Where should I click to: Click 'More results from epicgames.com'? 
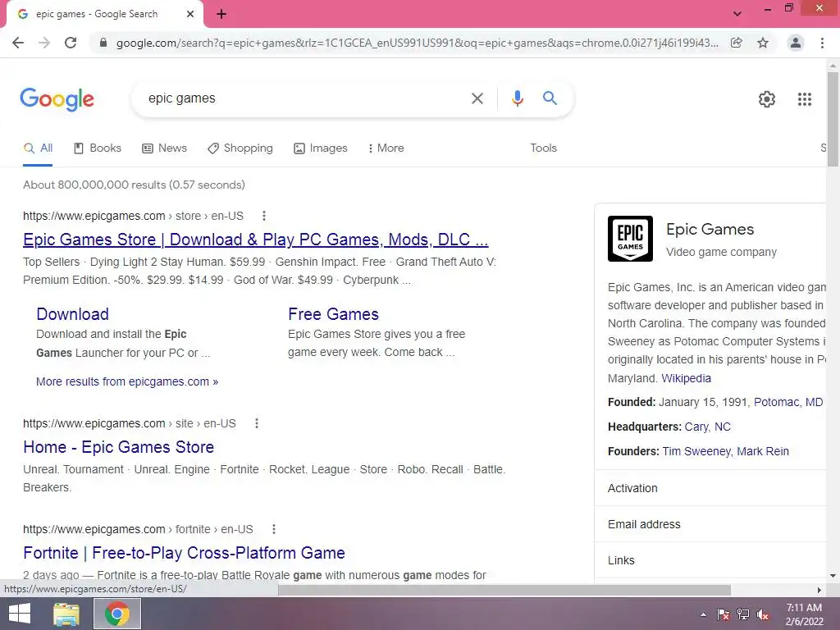click(127, 381)
